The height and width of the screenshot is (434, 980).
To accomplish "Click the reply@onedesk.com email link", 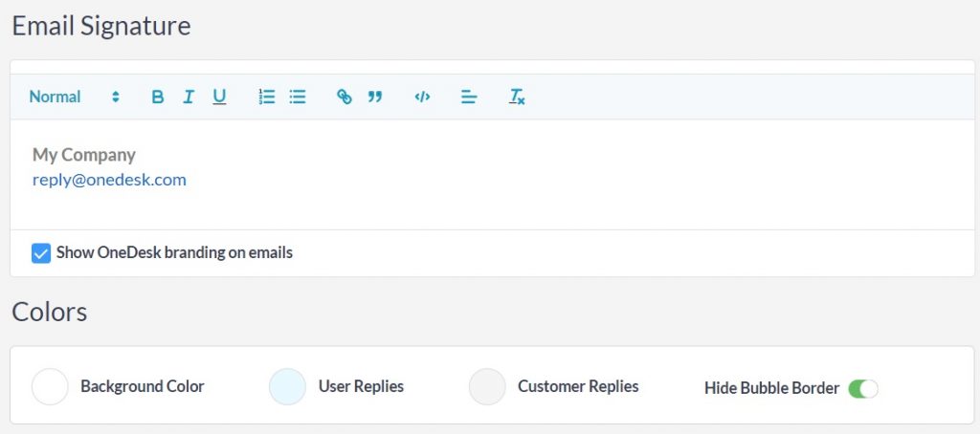I will coord(109,180).
